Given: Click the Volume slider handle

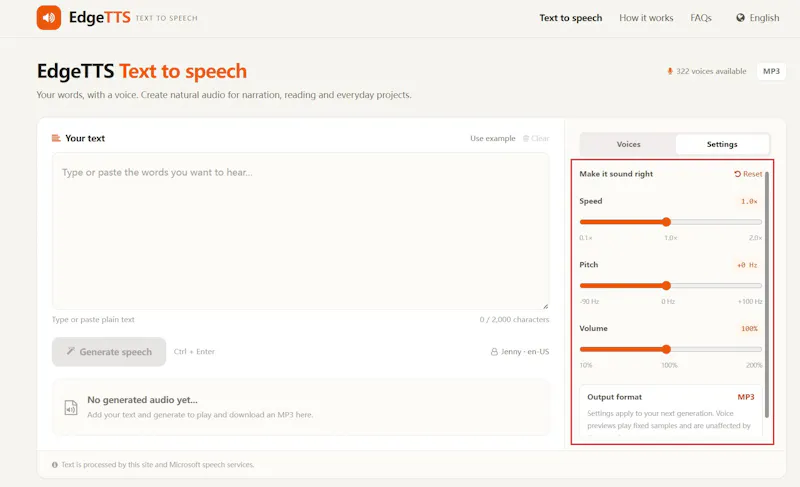Looking at the screenshot, I should 666,349.
